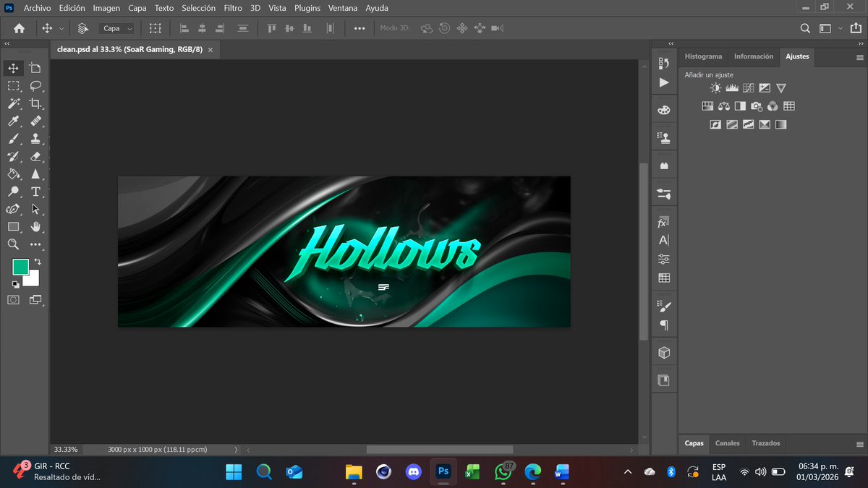Select the Move tool in the toolbox
This screenshot has height=488, width=868.
click(13, 68)
